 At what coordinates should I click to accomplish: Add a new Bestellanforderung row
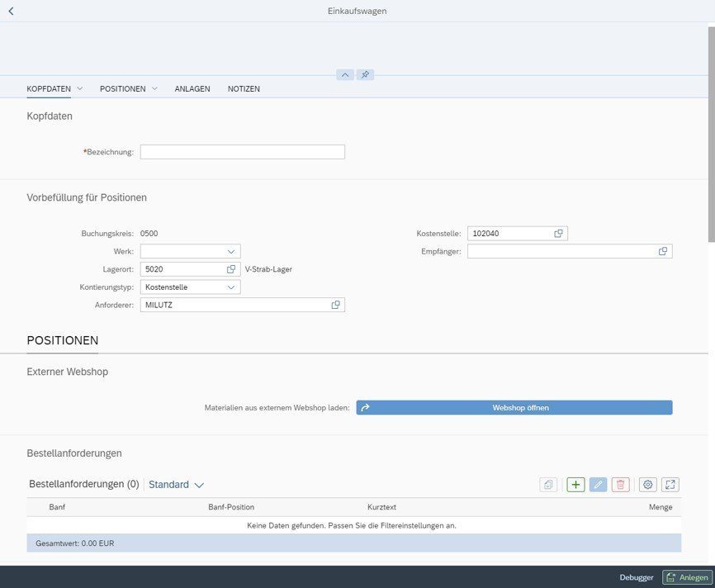(575, 484)
